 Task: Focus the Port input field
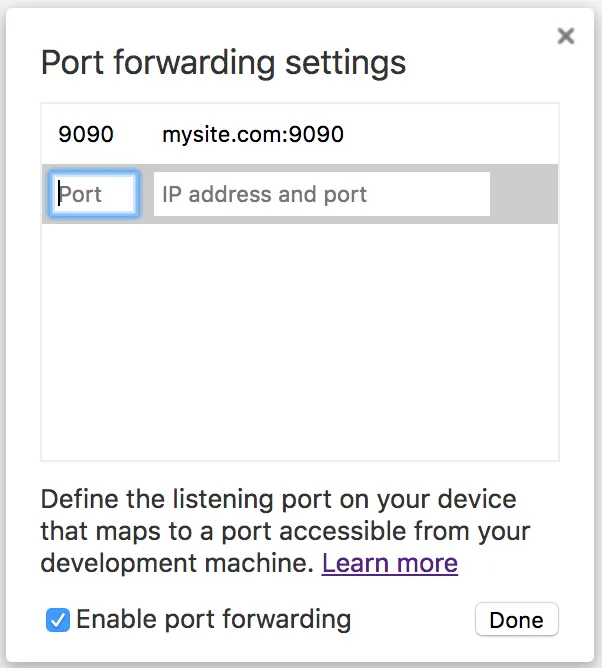pos(94,194)
